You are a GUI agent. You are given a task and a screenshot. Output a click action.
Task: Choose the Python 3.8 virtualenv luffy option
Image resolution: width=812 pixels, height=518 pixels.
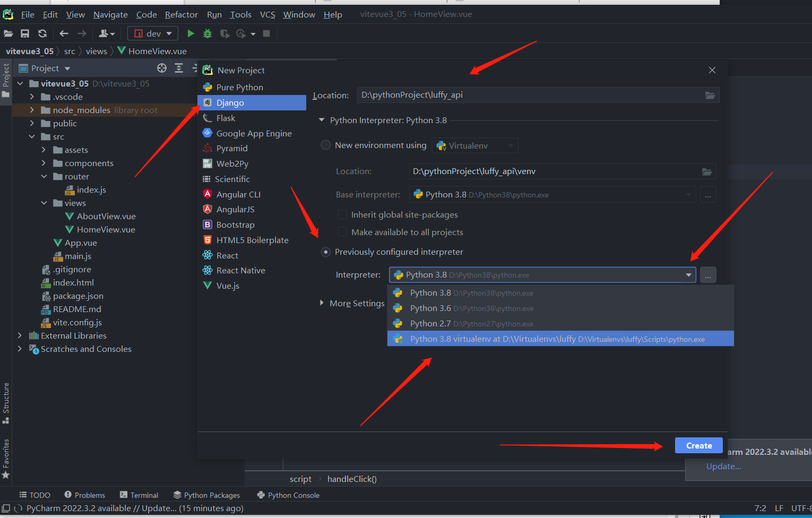pyautogui.click(x=560, y=339)
